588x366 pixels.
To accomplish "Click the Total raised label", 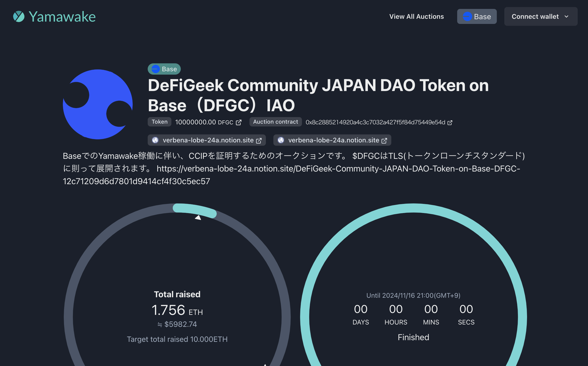I will 177,294.
